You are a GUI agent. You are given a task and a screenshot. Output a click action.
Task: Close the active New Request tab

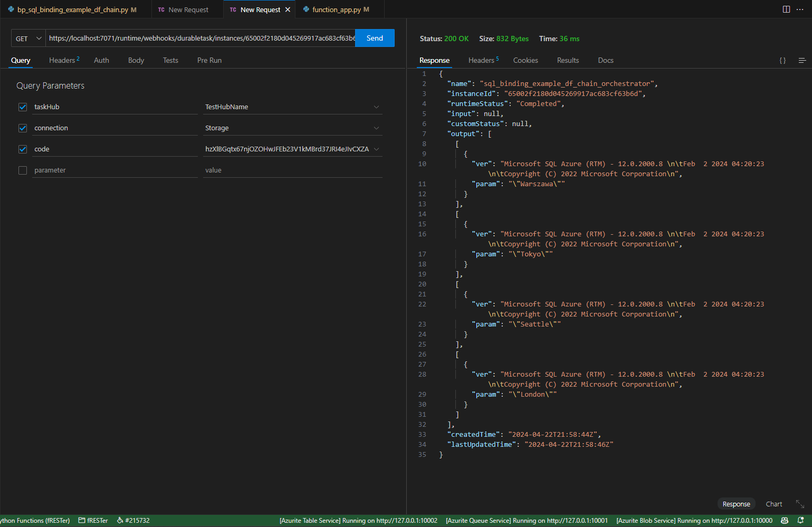(x=288, y=9)
